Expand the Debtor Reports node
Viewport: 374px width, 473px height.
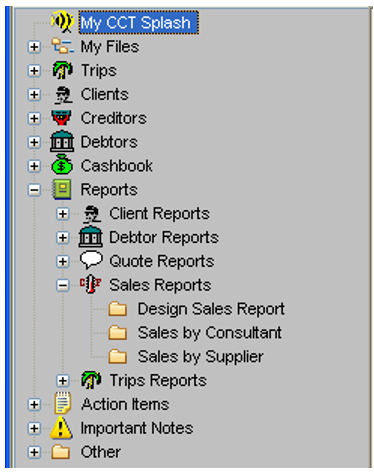63,238
